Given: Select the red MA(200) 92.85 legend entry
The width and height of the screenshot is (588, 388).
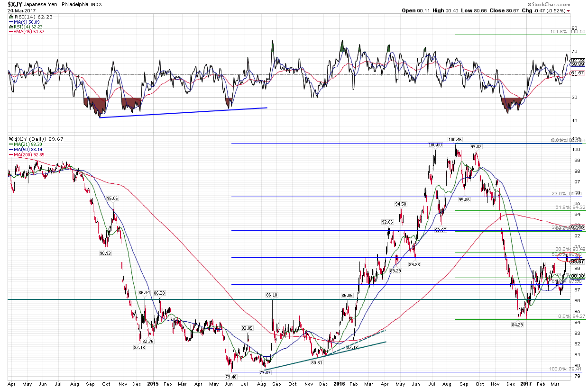Looking at the screenshot, I should 28,155.
